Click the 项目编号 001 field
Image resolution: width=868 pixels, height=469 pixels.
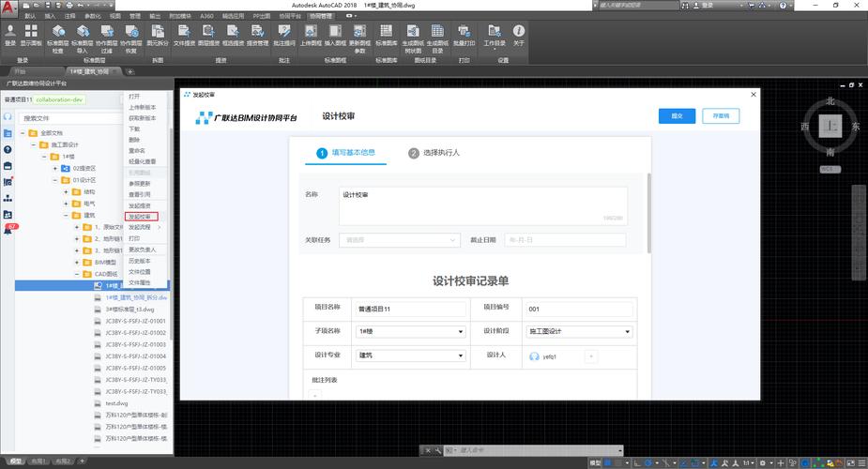tap(579, 310)
